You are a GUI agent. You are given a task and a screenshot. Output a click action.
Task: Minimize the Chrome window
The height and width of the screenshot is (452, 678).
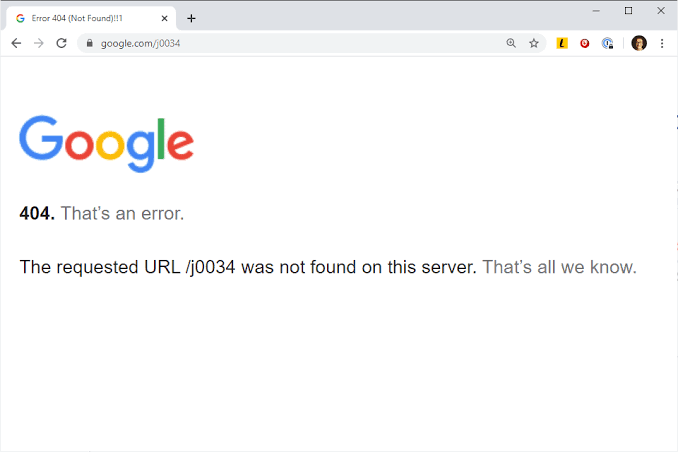[596, 10]
